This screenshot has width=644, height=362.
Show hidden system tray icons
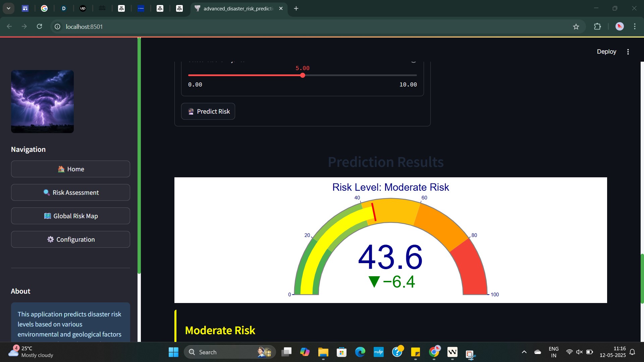[x=524, y=352]
